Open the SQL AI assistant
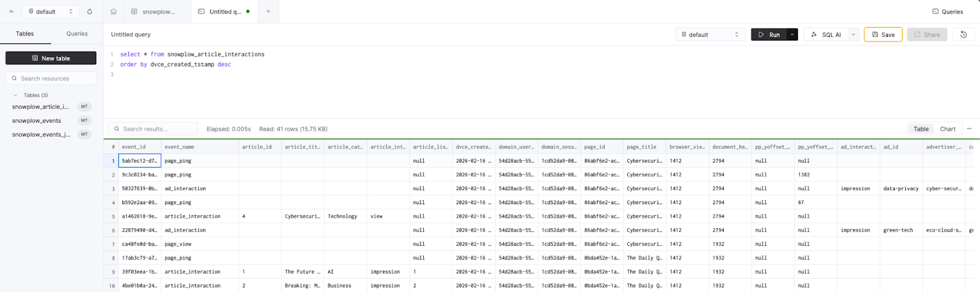 (x=826, y=34)
